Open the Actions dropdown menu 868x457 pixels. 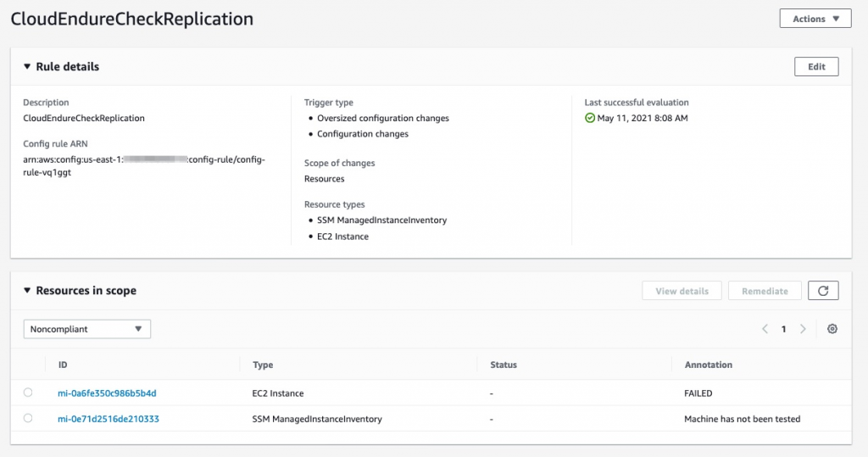[815, 19]
